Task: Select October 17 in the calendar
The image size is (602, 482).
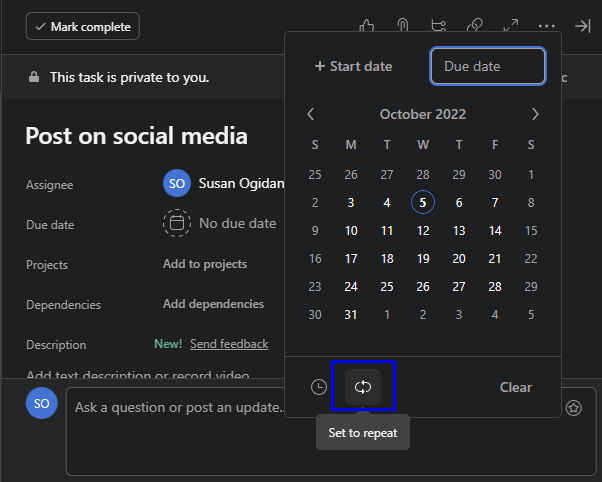Action: (x=351, y=258)
